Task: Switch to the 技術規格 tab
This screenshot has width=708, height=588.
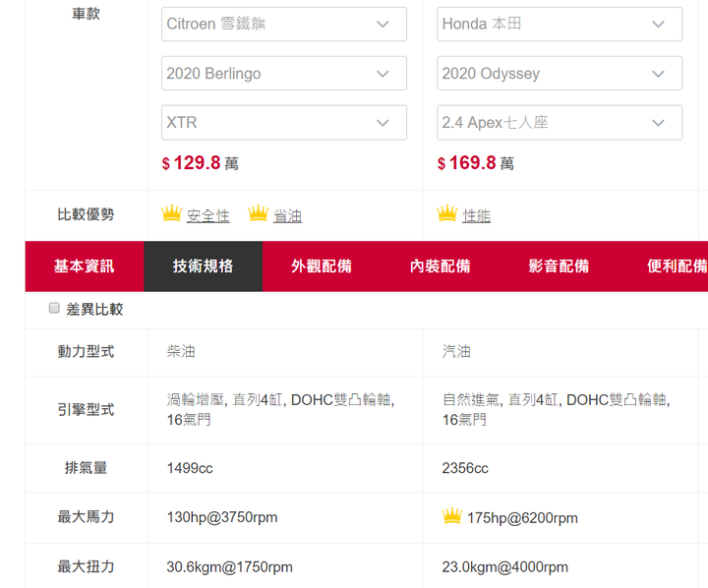Action: tap(204, 266)
